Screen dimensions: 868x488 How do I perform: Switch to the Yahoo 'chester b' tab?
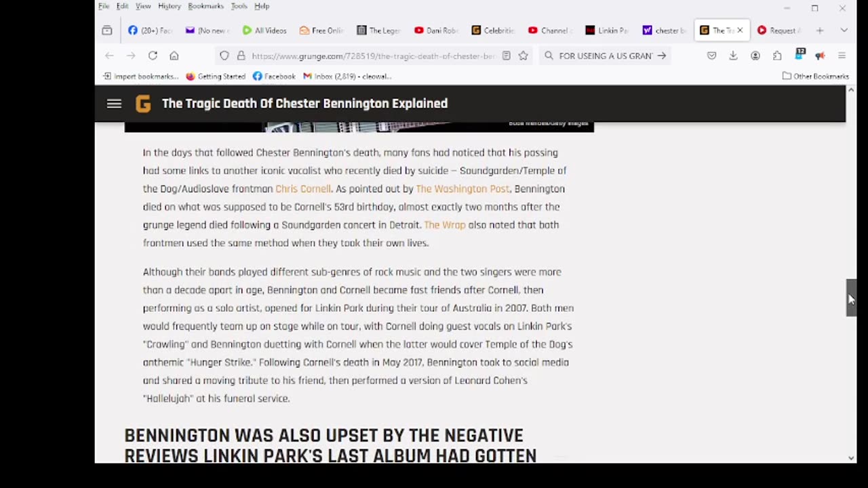[664, 30]
